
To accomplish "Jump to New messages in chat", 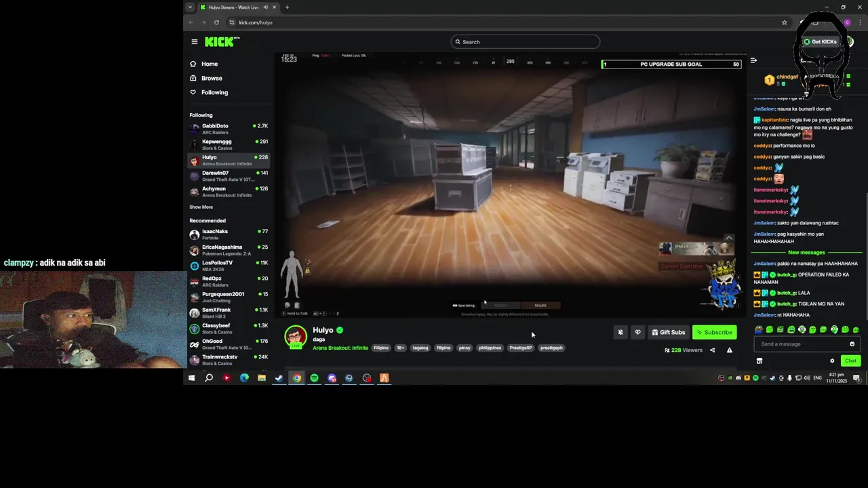I will tap(806, 252).
